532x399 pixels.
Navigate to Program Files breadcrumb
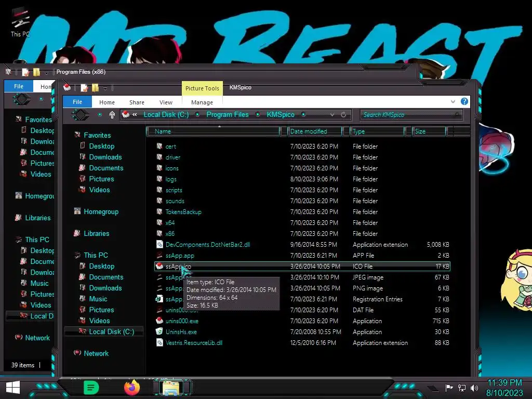coord(228,115)
